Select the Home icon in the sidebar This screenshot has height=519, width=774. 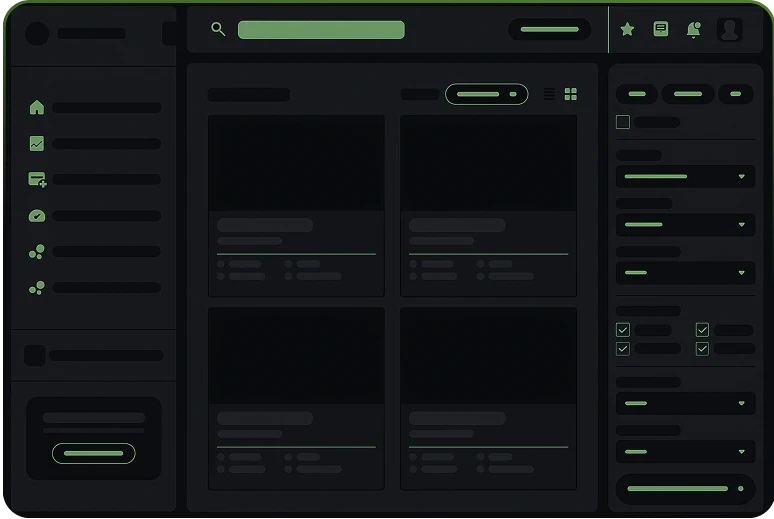tap(37, 107)
